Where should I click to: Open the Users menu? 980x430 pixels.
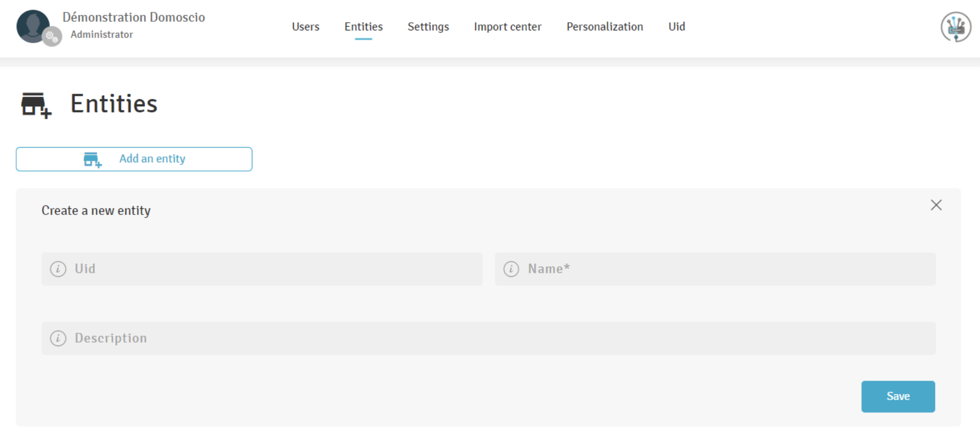click(x=305, y=27)
